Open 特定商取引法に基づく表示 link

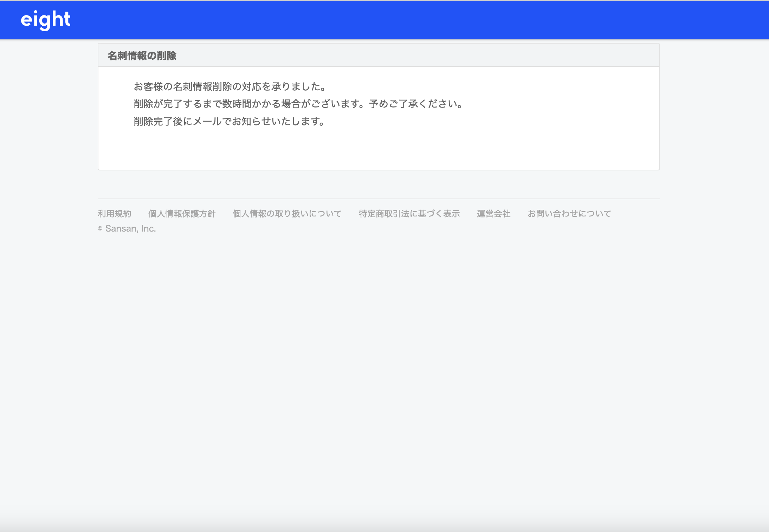pyautogui.click(x=409, y=214)
